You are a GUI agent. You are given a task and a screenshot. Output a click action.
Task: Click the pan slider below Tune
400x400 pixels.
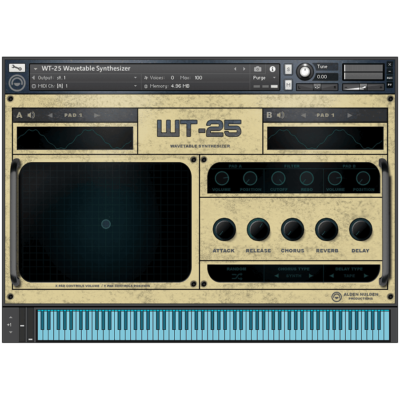[x=317, y=87]
